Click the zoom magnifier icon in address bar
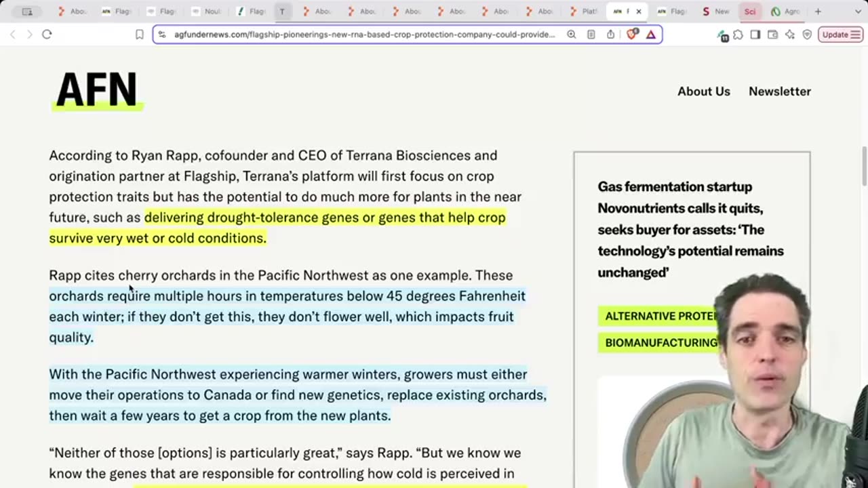Image resolution: width=868 pixels, height=488 pixels. (572, 35)
